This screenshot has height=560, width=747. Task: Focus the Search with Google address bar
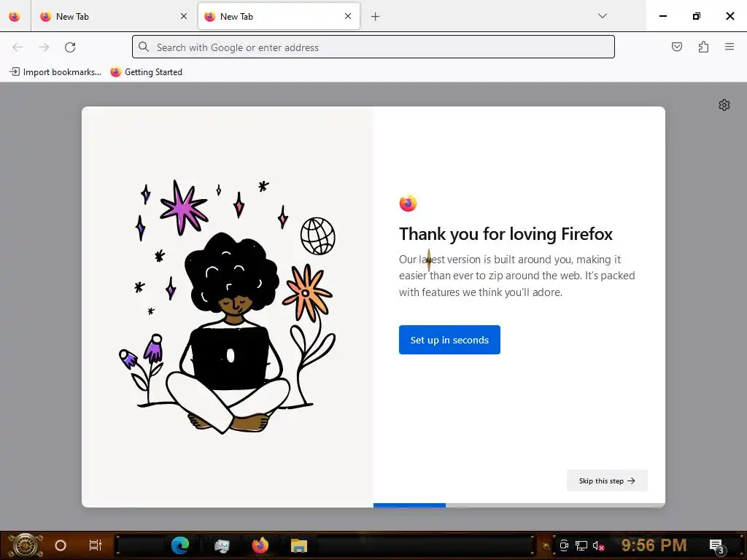(373, 47)
